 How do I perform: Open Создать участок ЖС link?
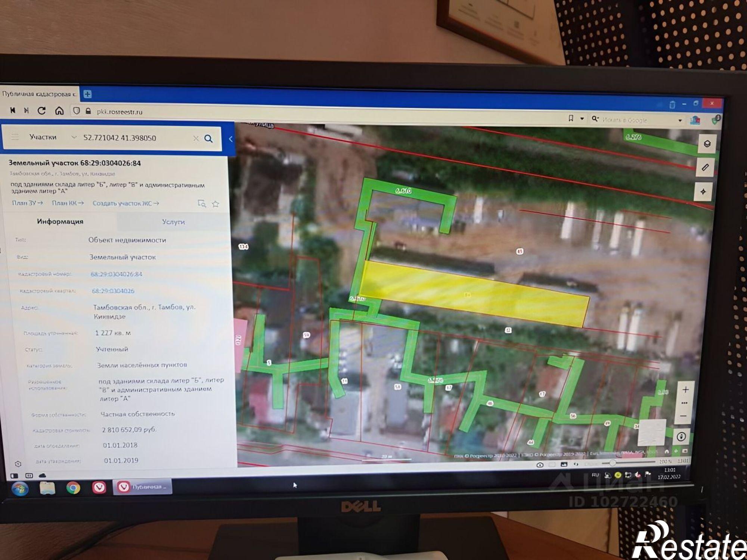[126, 203]
